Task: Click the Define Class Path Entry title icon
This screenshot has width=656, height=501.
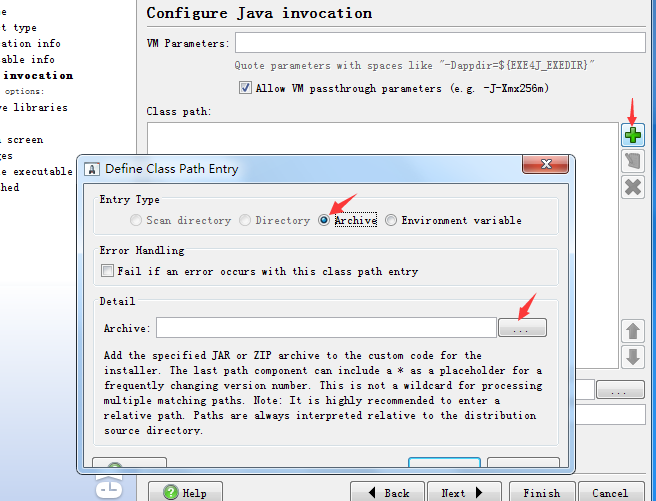Action: click(93, 168)
